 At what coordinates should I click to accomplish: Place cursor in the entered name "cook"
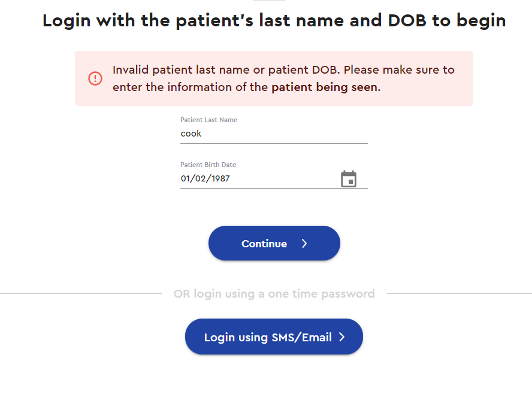tap(191, 134)
